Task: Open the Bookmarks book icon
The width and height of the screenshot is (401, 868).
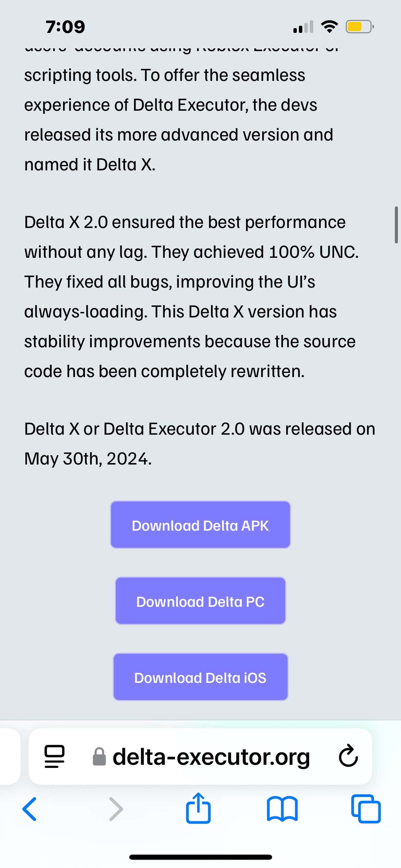Action: tap(282, 809)
